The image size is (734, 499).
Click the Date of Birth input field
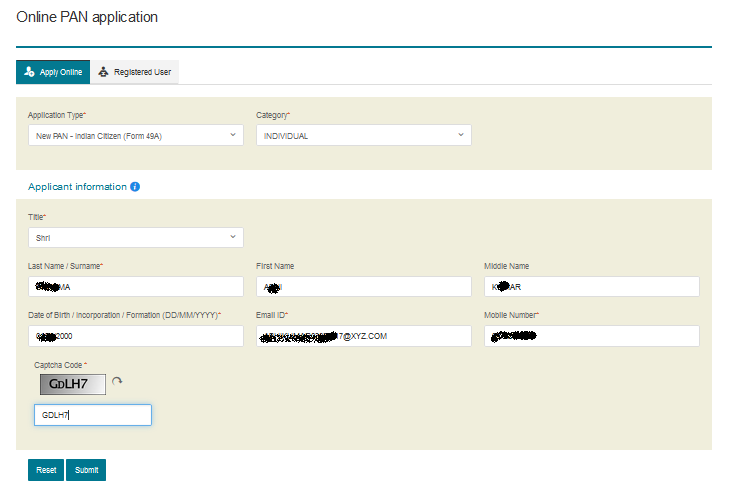tap(135, 336)
